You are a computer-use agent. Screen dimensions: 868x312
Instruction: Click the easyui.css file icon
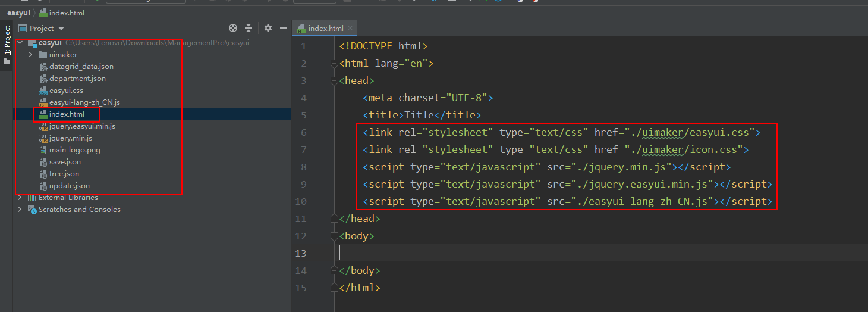[x=43, y=91]
